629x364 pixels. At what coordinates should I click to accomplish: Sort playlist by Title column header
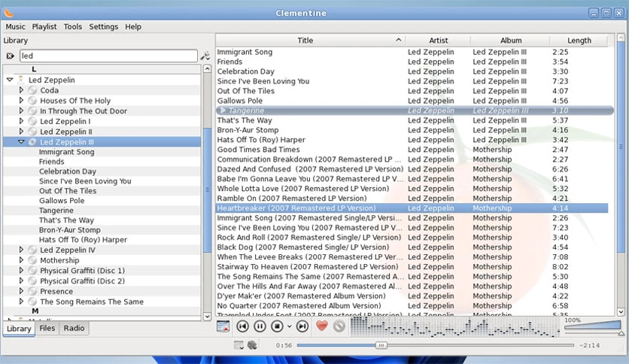tap(311, 41)
